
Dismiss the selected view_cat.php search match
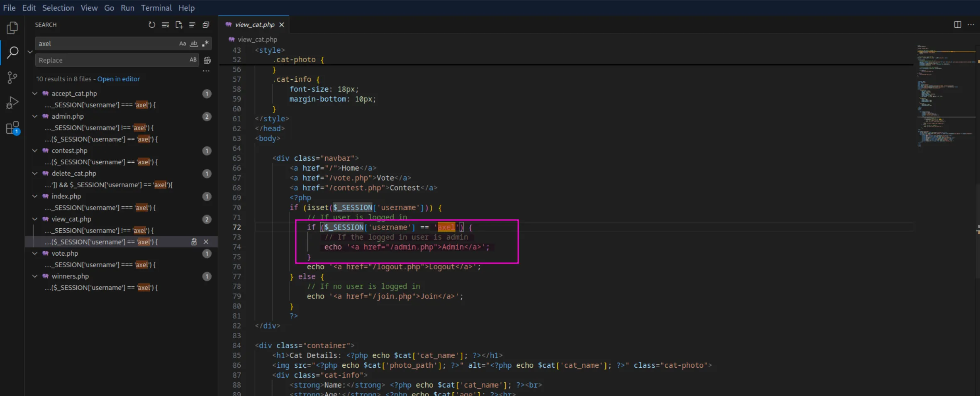(x=206, y=242)
